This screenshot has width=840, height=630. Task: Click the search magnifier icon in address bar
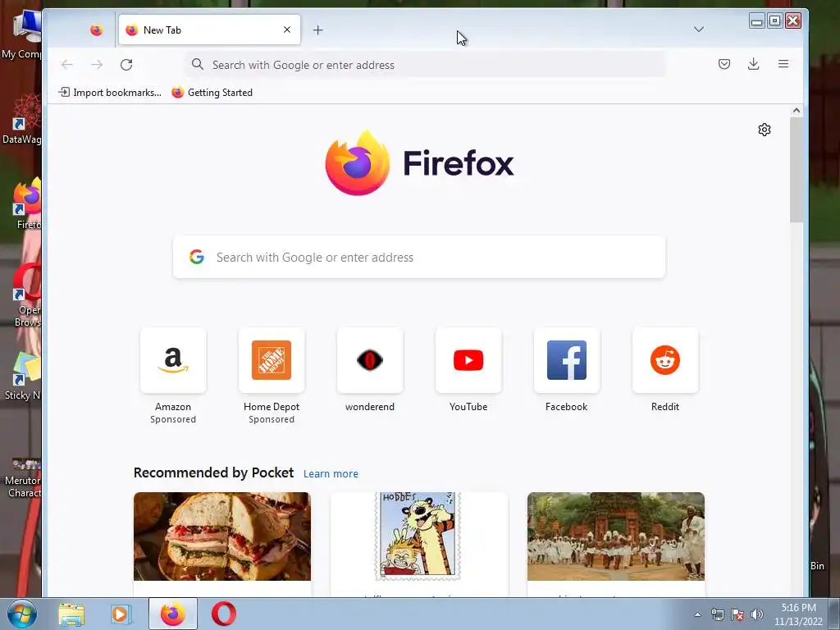pyautogui.click(x=198, y=64)
